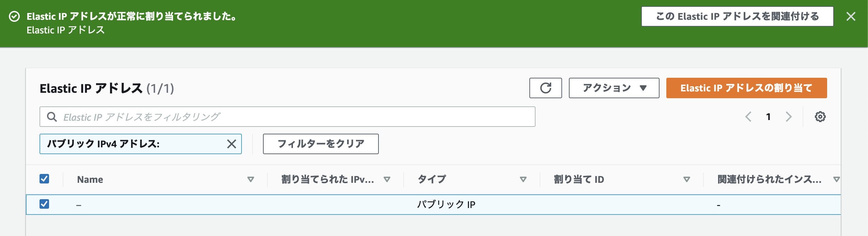The width and height of the screenshot is (868, 236).
Task: Click この Elastic IP アドレスを関連付ける button
Action: 738,16
